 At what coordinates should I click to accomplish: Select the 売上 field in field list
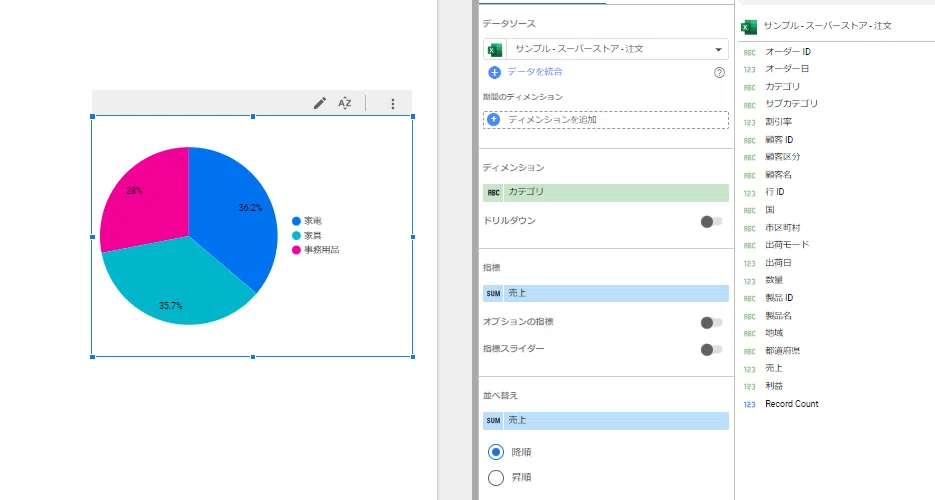774,368
